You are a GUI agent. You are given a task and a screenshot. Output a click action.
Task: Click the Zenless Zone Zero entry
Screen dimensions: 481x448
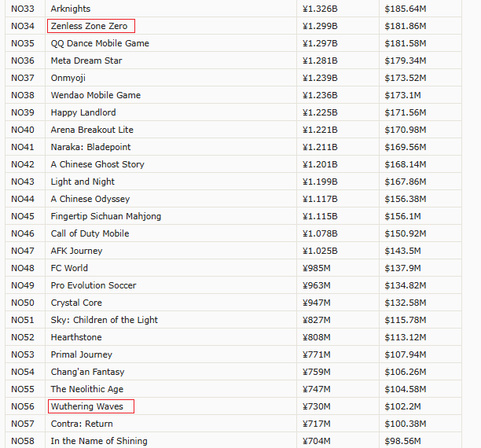[89, 26]
